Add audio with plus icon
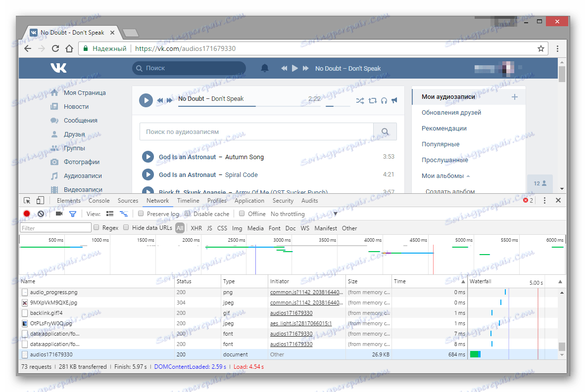Image resolution: width=586 pixels, height=392 pixels. click(x=515, y=97)
